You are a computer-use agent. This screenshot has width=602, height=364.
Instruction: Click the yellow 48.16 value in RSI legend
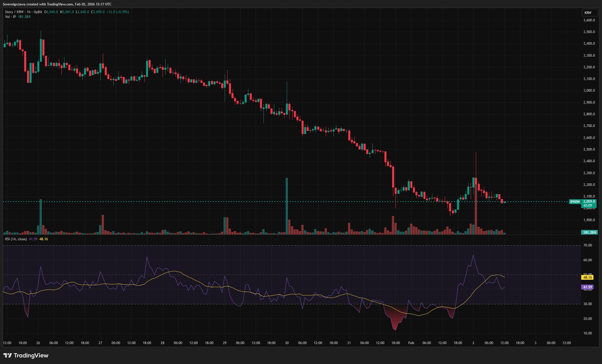click(44, 239)
